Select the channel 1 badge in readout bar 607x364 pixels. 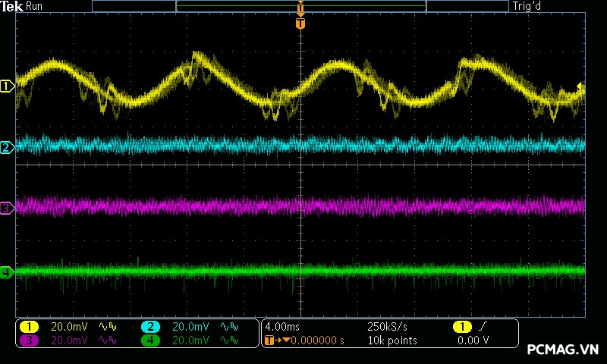tap(29, 327)
